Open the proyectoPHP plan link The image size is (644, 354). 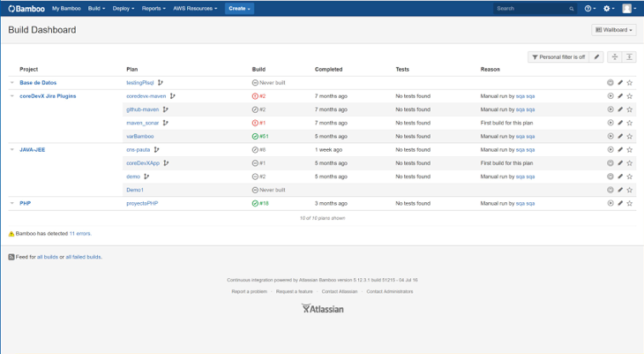point(142,203)
